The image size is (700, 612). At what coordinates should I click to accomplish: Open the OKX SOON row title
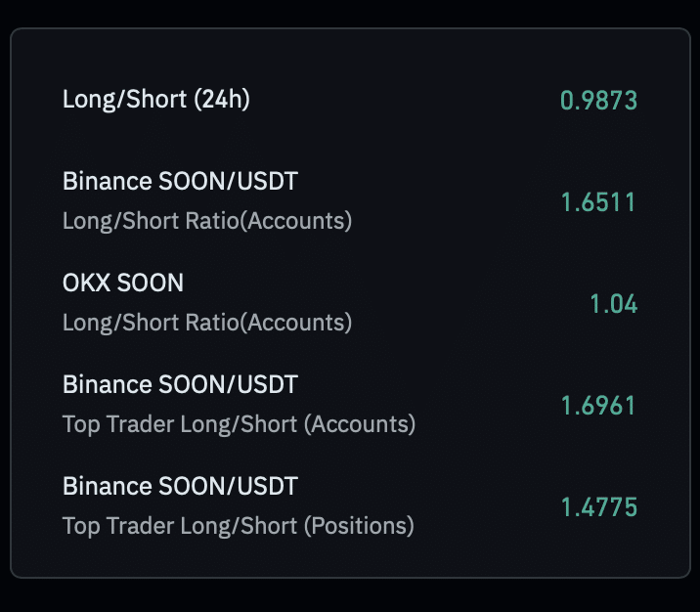123,283
